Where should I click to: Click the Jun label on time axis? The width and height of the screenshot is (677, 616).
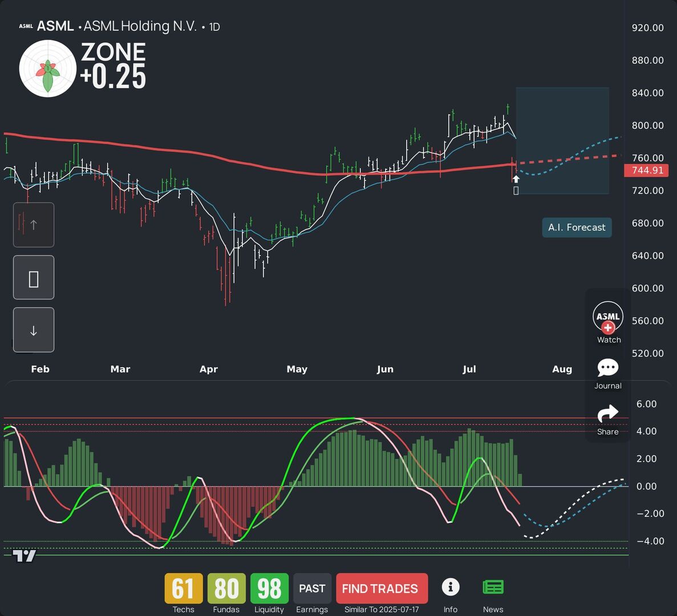pyautogui.click(x=385, y=369)
